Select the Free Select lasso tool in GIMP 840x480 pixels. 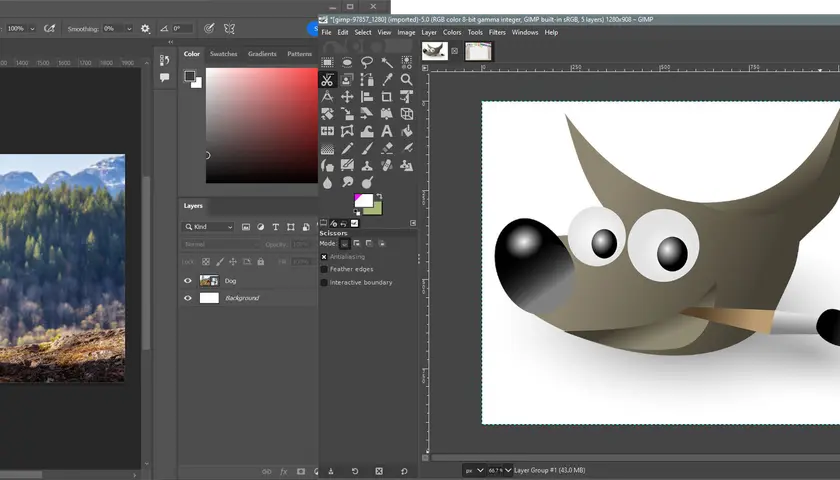tap(367, 63)
